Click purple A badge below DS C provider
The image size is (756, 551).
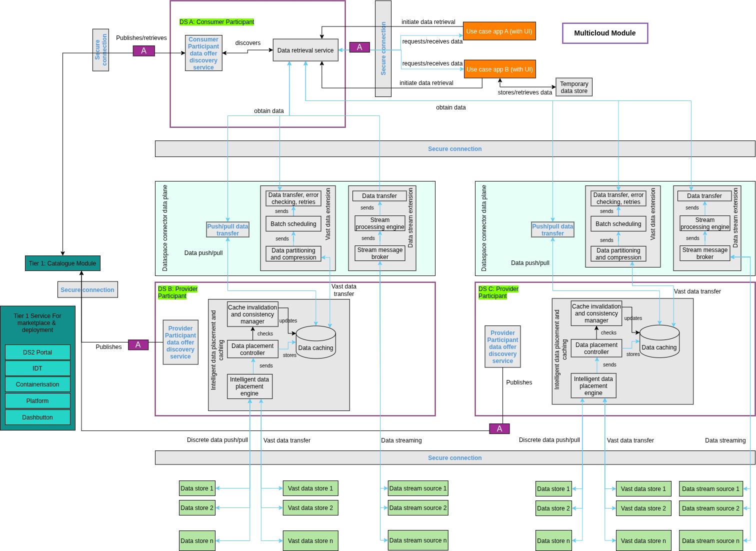[x=499, y=428]
